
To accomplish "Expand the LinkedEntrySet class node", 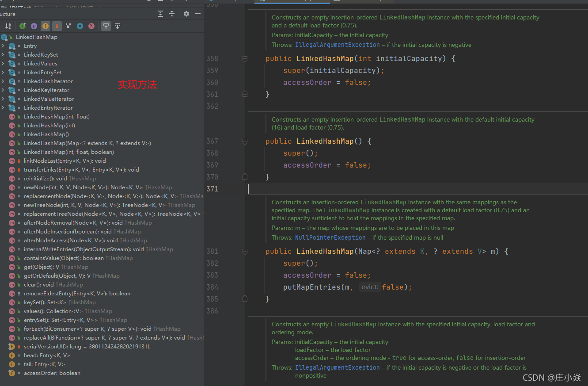I will 3,73.
